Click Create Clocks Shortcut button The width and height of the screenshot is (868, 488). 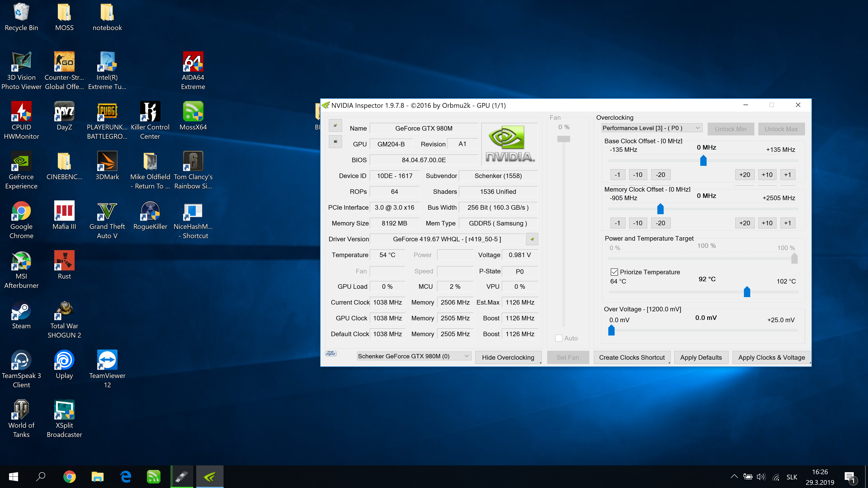point(632,357)
